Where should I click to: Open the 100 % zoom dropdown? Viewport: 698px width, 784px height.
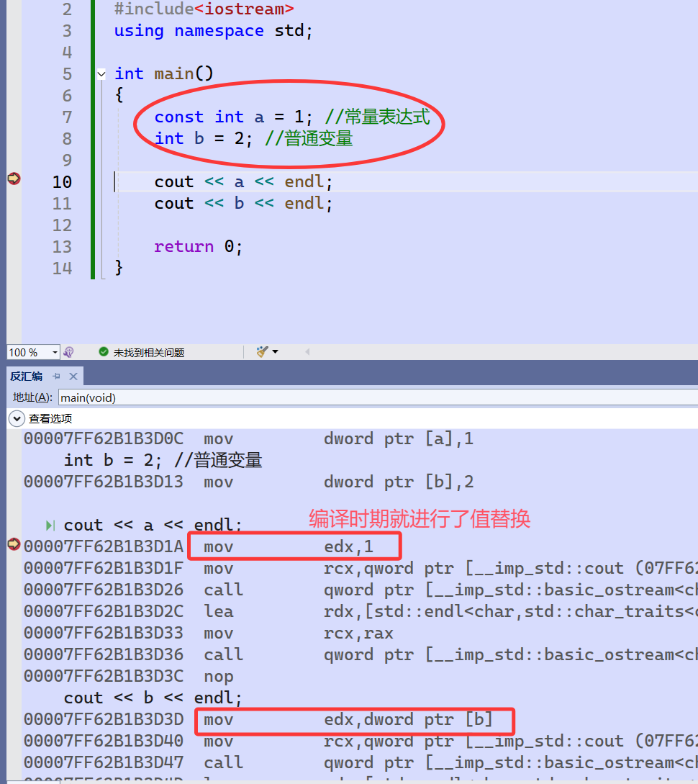(55, 353)
